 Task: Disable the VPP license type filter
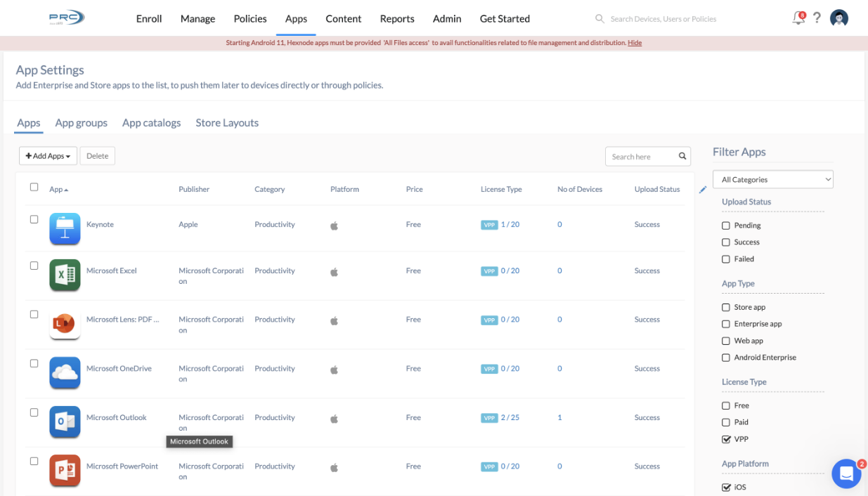[x=725, y=438]
